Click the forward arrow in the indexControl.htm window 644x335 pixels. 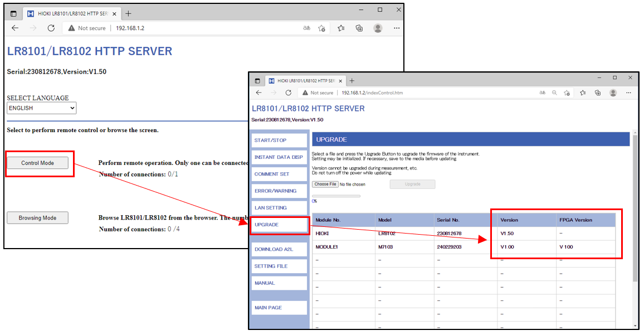click(274, 93)
